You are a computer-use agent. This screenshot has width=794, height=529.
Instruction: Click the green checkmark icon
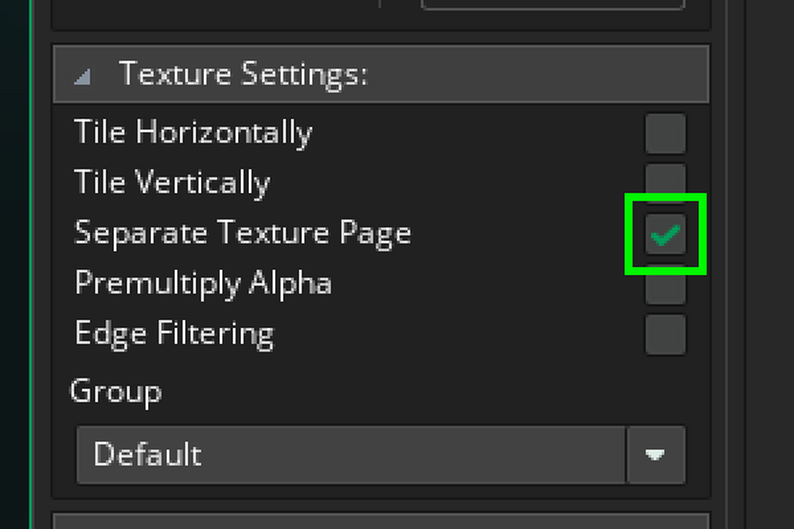coord(665,234)
